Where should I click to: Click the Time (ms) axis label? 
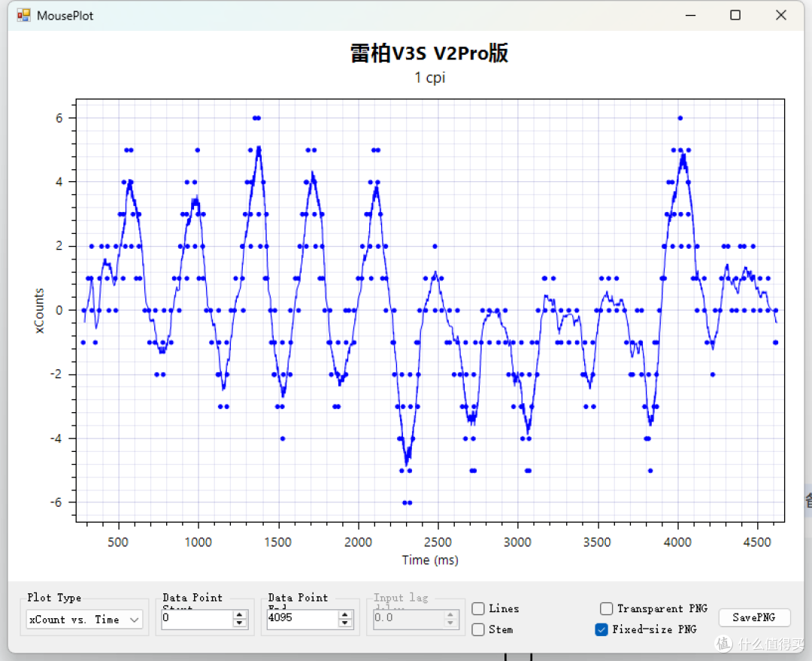point(430,560)
